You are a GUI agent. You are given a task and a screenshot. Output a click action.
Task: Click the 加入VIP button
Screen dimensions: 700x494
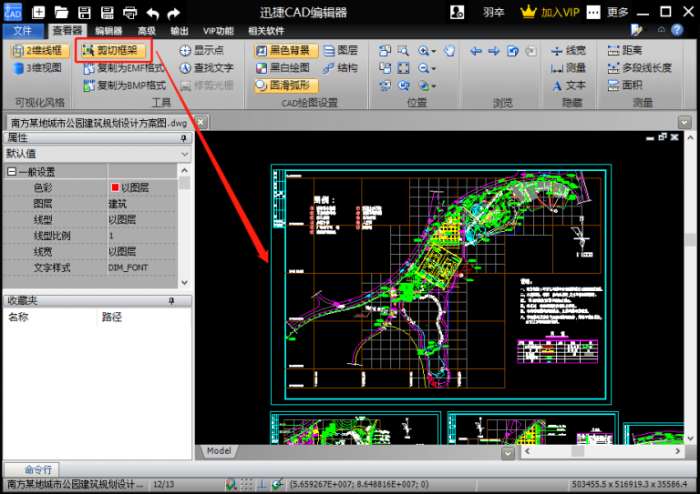558,13
